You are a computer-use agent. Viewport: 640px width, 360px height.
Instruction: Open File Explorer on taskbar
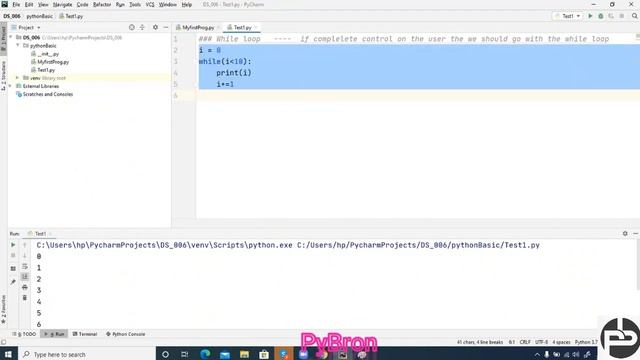(244, 354)
